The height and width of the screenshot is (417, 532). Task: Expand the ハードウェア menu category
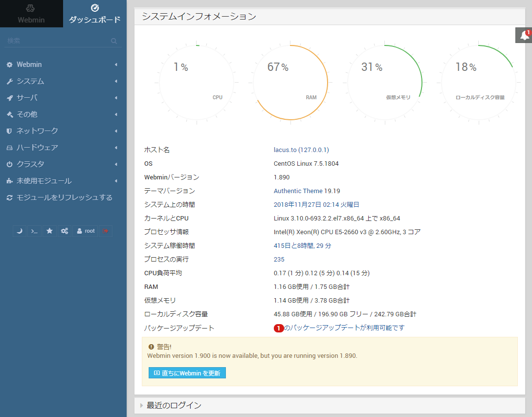tap(37, 148)
